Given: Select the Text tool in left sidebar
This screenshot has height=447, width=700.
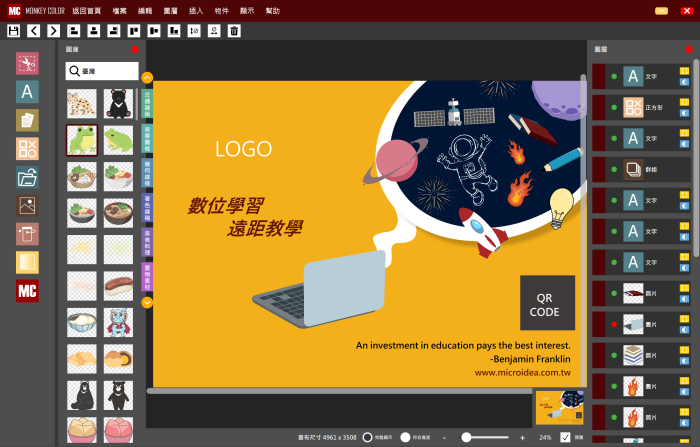Looking at the screenshot, I should click(x=27, y=92).
